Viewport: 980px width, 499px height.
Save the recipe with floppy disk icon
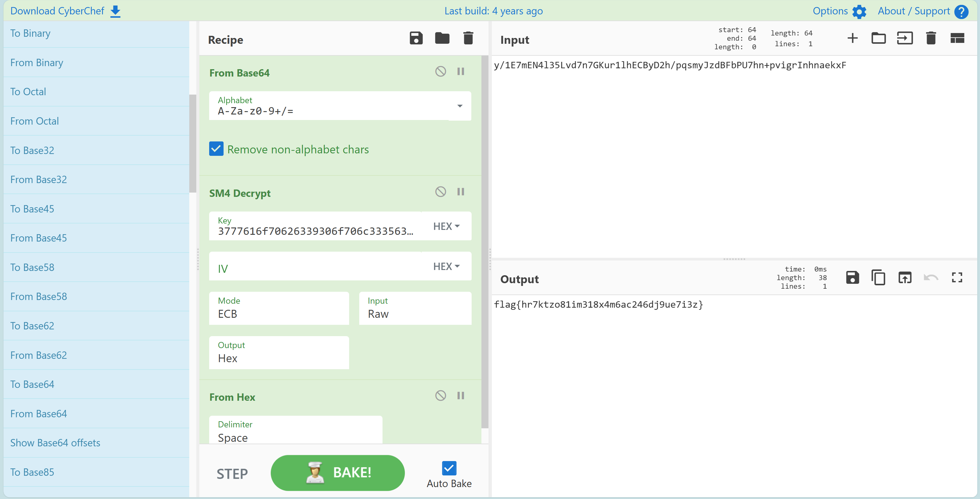click(x=416, y=38)
